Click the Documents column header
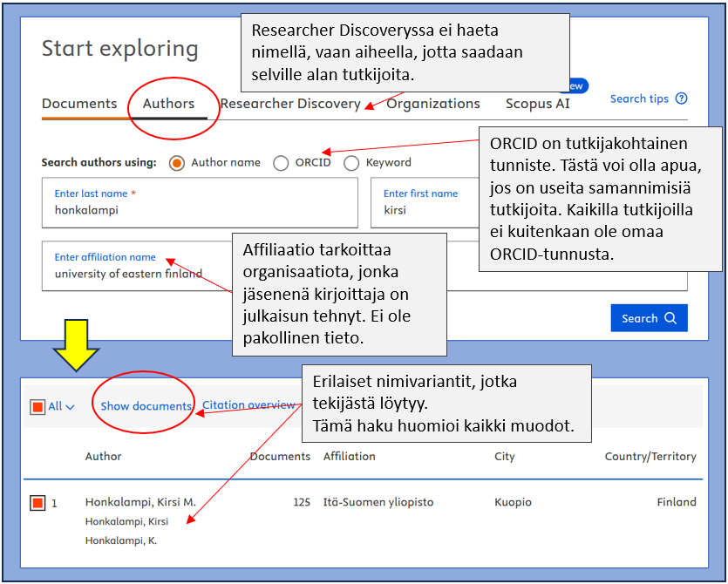 click(280, 457)
